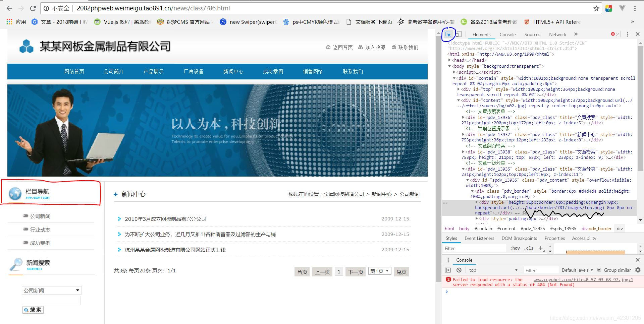The width and height of the screenshot is (644, 324).
Task: Show more DevTools tabs with the chevron
Action: pos(576,34)
